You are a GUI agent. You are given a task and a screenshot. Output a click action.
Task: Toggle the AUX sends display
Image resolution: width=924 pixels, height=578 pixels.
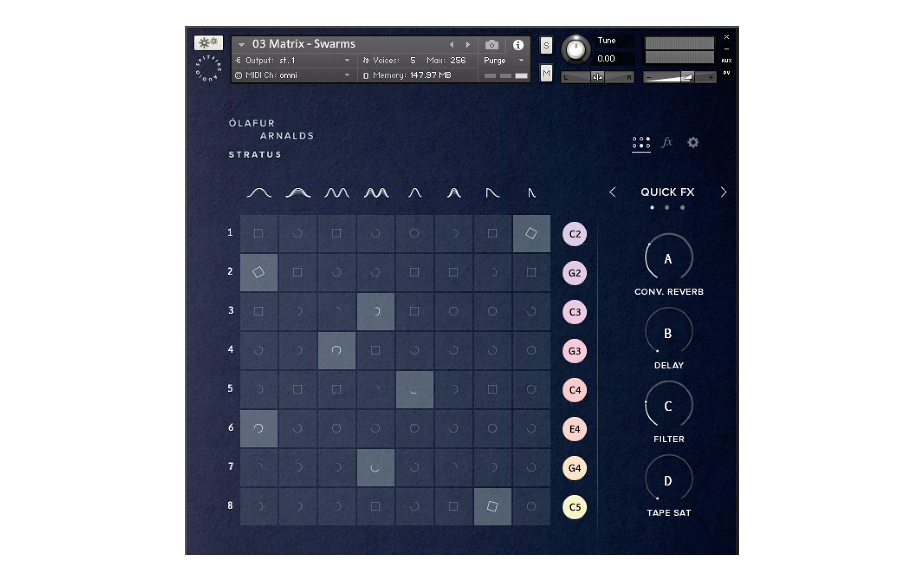click(x=727, y=60)
